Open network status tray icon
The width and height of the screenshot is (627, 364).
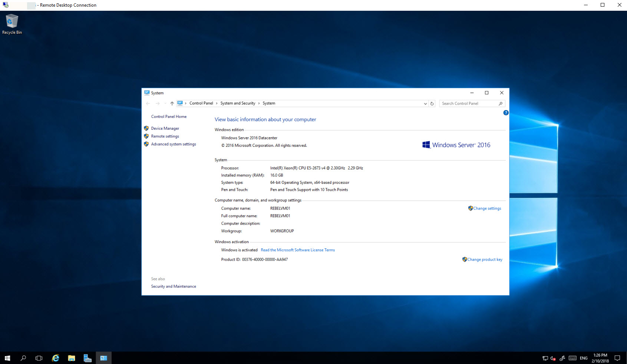545,358
